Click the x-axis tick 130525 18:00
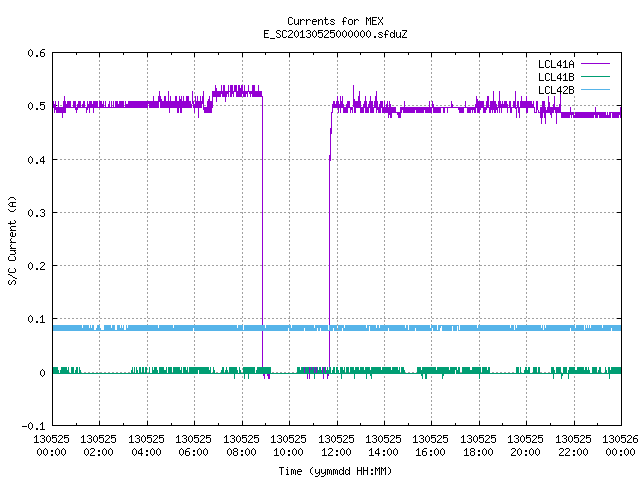This screenshot has width=640, height=480. [x=478, y=446]
